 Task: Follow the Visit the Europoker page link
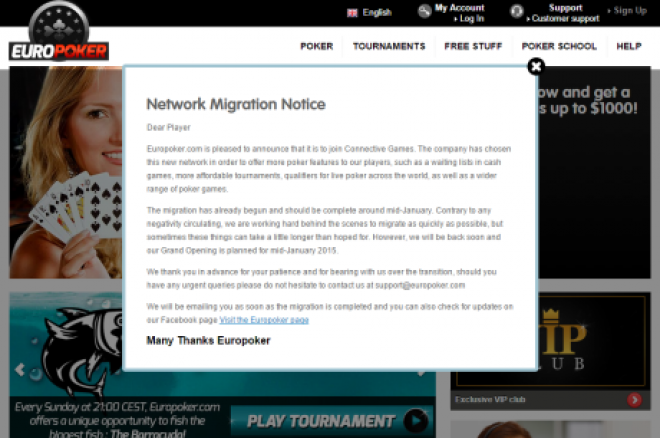click(x=264, y=320)
